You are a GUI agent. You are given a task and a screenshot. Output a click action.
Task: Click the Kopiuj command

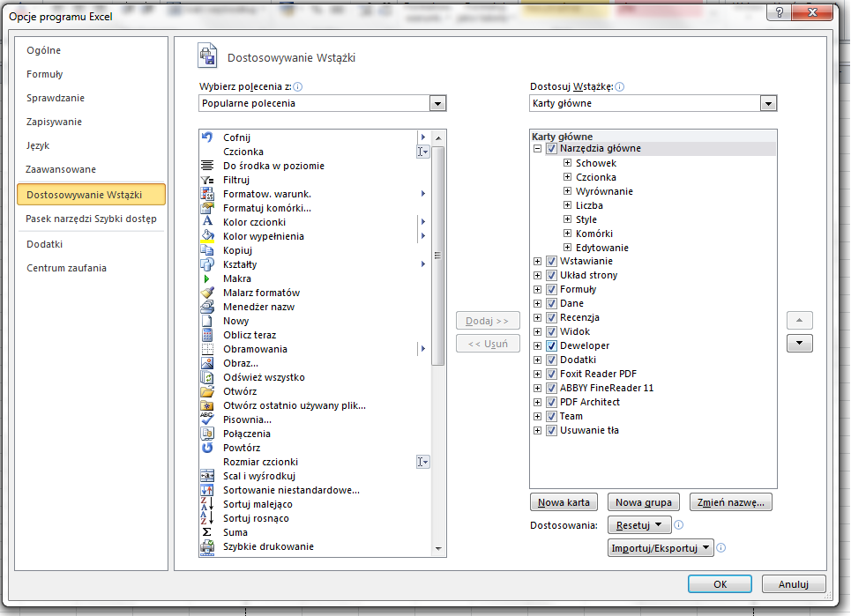[235, 249]
